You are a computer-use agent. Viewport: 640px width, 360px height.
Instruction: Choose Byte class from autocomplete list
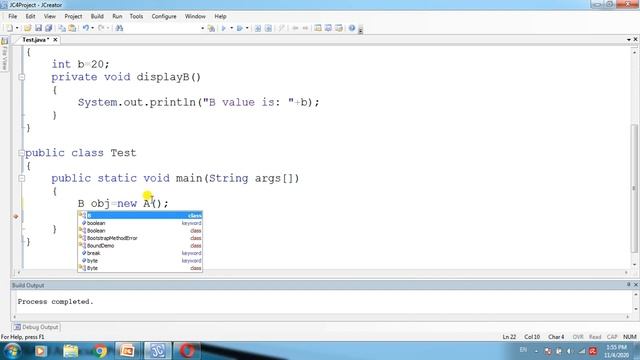click(x=140, y=268)
